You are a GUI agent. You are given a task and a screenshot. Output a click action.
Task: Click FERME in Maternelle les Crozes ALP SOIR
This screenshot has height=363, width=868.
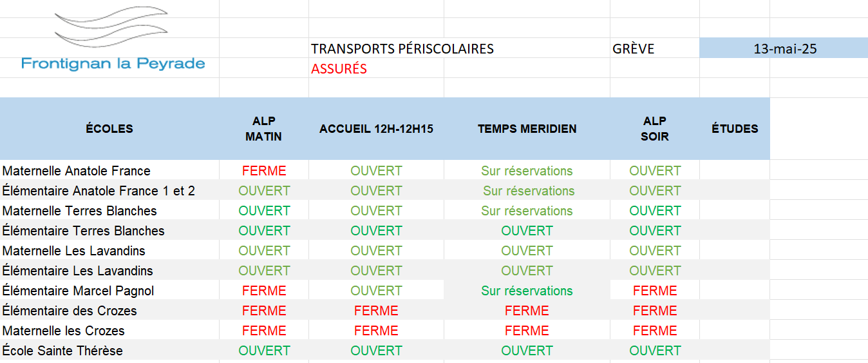click(x=655, y=331)
